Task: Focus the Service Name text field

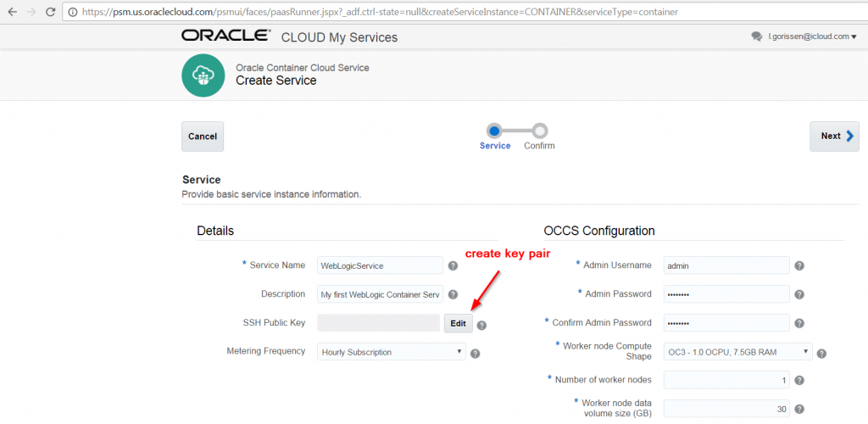Action: point(380,265)
